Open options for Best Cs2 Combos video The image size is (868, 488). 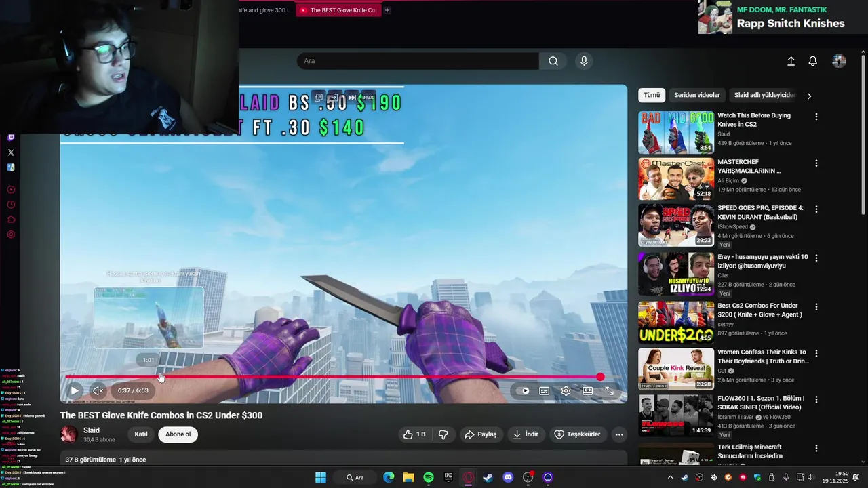pos(816,307)
